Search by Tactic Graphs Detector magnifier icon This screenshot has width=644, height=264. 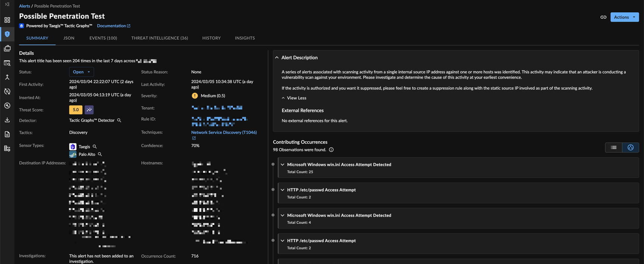point(119,120)
